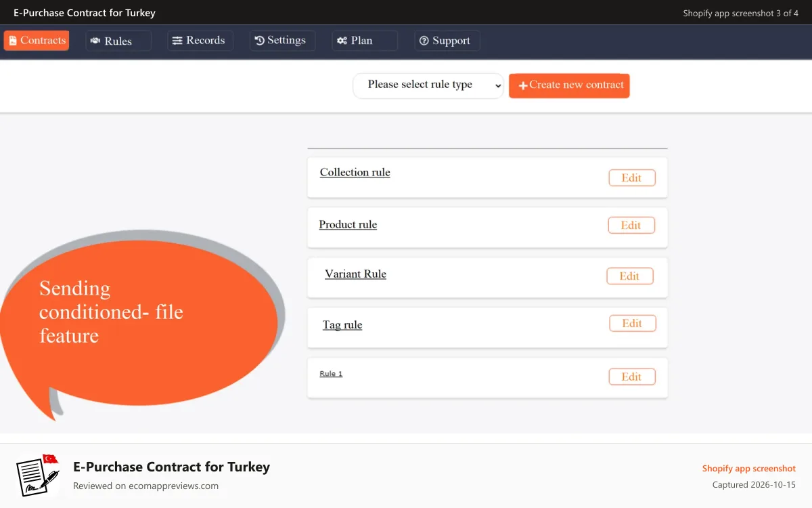Open the Contracts tab
812x508 pixels.
(37, 41)
